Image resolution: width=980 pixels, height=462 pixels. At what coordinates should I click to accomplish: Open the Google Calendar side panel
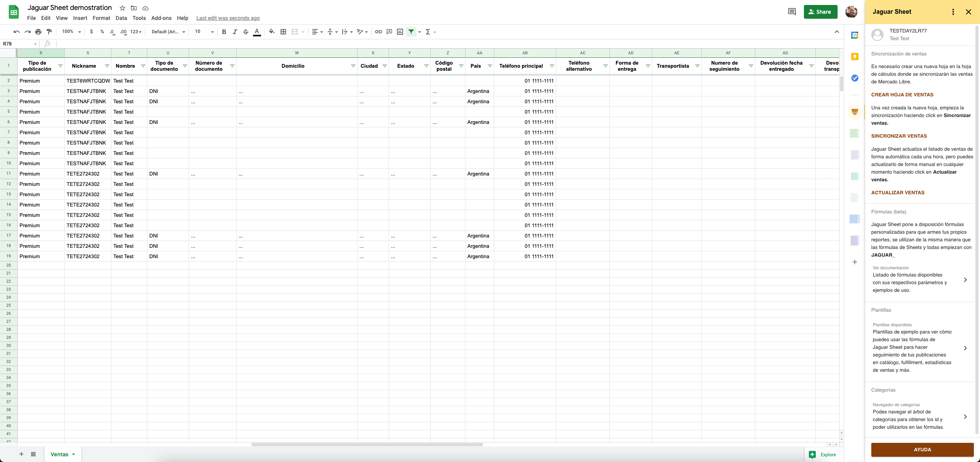pos(854,35)
